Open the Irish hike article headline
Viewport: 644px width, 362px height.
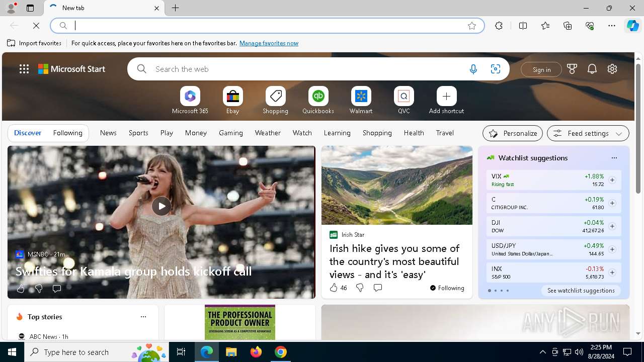pyautogui.click(x=394, y=261)
